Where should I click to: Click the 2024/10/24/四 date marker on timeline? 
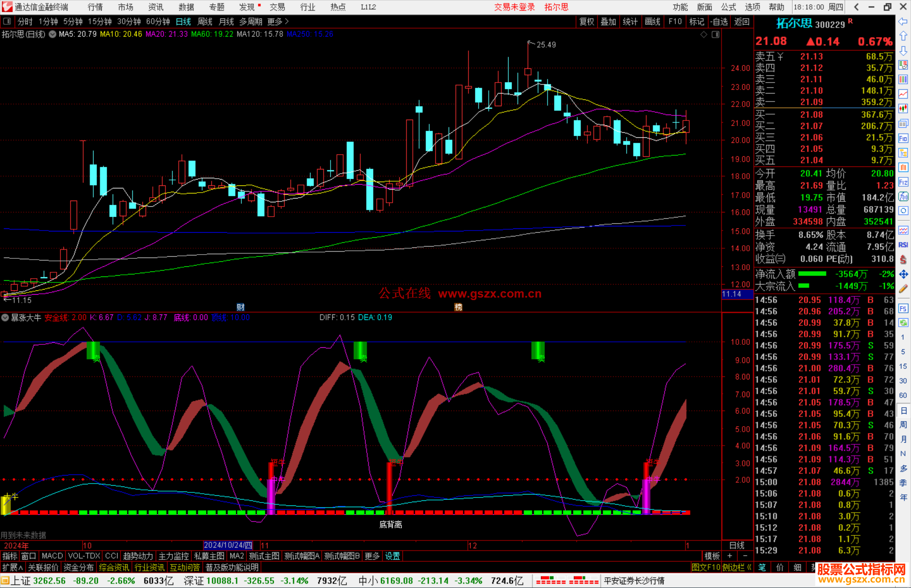[x=228, y=545]
